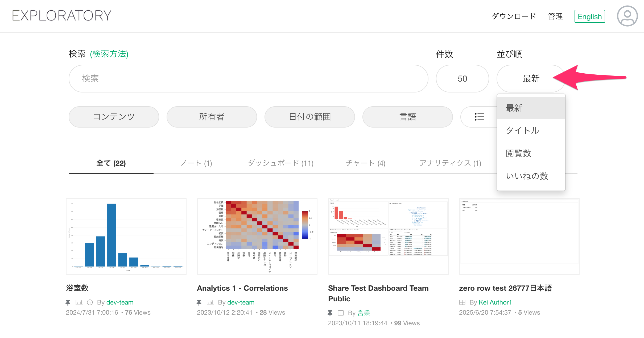The width and height of the screenshot is (644, 338).
Task: Click the list view toggle icon
Action: point(479,117)
